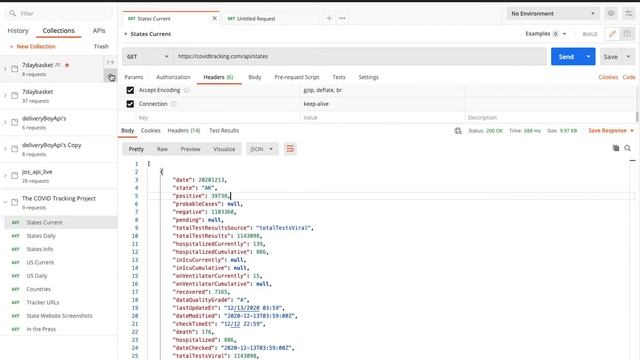640x360 pixels.
Task: Close the States Current request tab
Action: [214, 18]
